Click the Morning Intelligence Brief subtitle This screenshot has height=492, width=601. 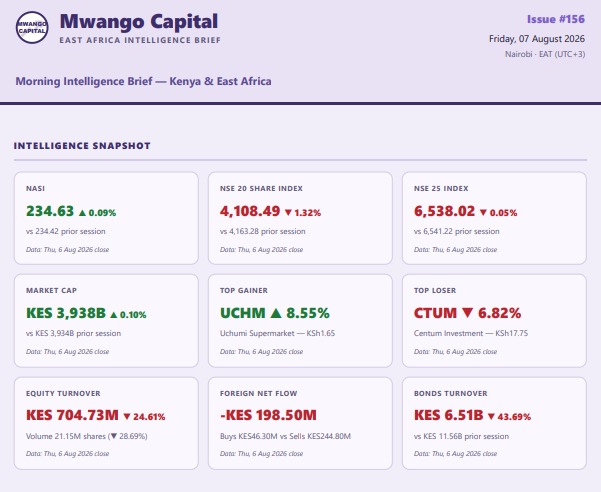click(x=143, y=81)
